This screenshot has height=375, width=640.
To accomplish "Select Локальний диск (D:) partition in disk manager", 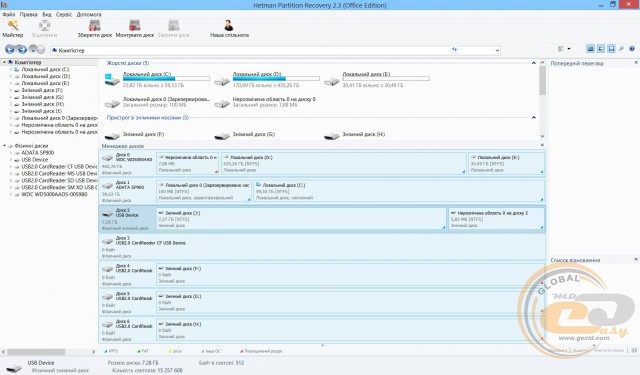I will pyautogui.click(x=344, y=164).
